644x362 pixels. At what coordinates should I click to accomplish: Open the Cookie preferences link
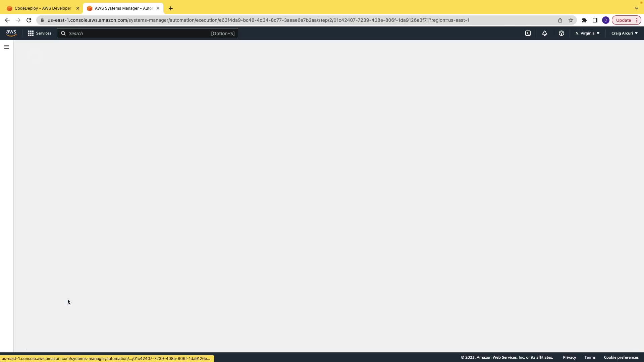(x=621, y=357)
